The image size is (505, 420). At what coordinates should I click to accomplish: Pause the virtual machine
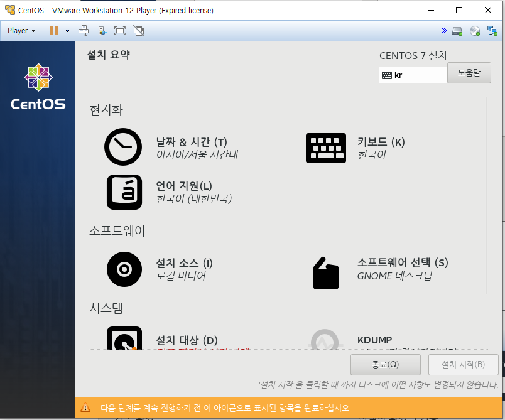[x=54, y=31]
